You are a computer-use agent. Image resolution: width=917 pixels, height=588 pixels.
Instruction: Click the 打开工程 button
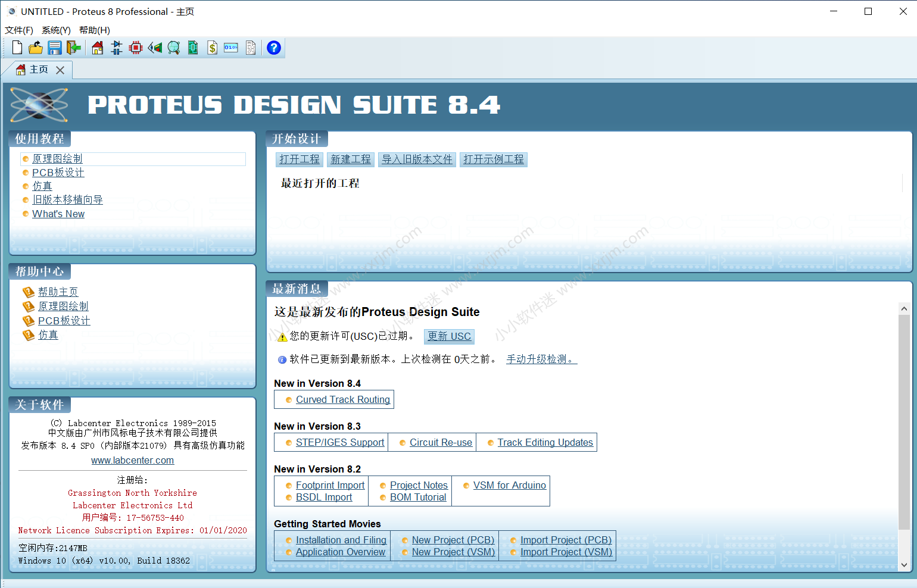(300, 159)
